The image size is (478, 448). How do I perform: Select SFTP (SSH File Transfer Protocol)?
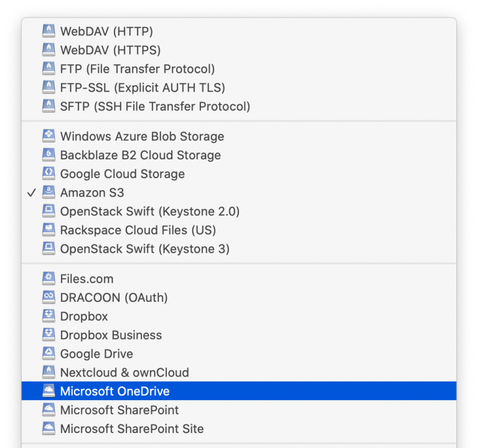click(x=155, y=106)
